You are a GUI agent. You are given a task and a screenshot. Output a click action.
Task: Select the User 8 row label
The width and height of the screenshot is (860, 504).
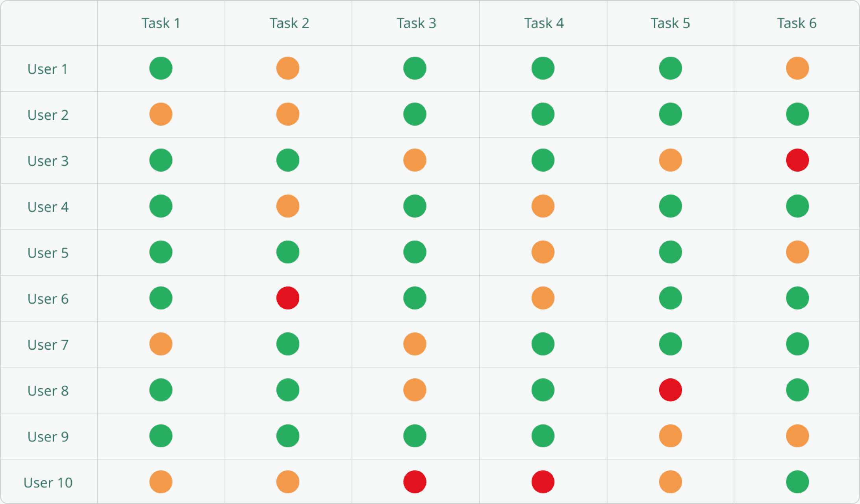[x=48, y=391]
